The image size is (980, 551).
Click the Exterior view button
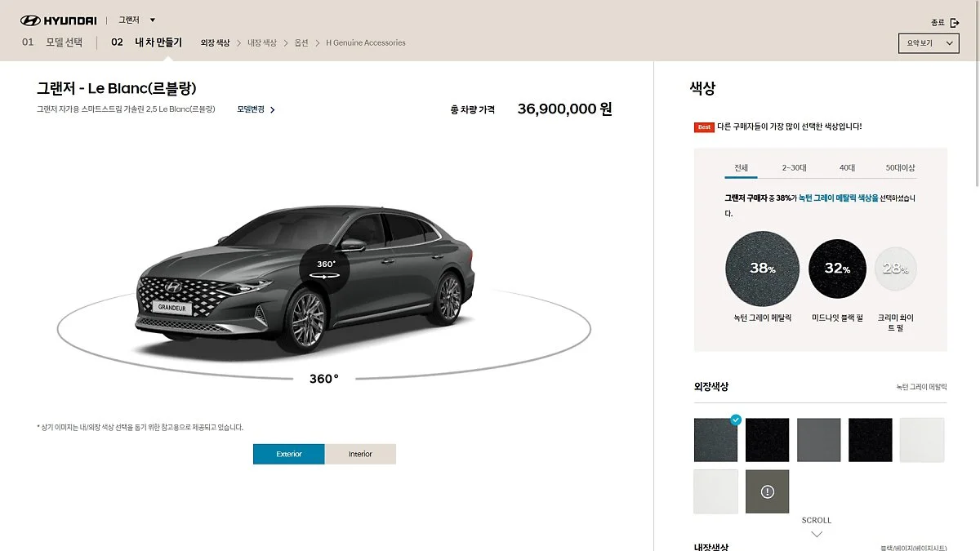pyautogui.click(x=289, y=454)
